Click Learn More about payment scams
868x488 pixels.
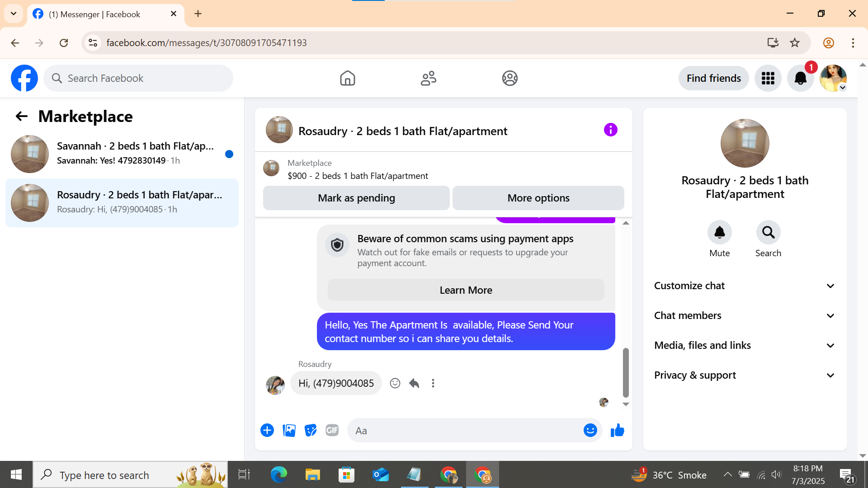[466, 291]
